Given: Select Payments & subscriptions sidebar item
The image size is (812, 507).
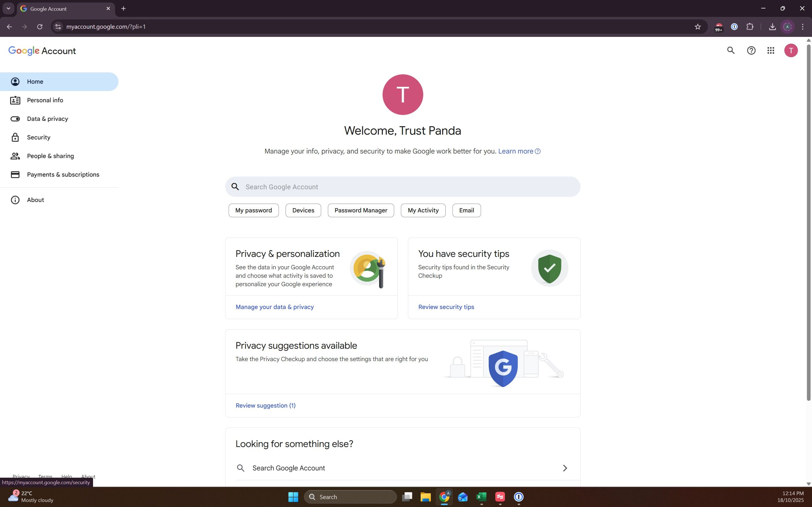Looking at the screenshot, I should (63, 175).
